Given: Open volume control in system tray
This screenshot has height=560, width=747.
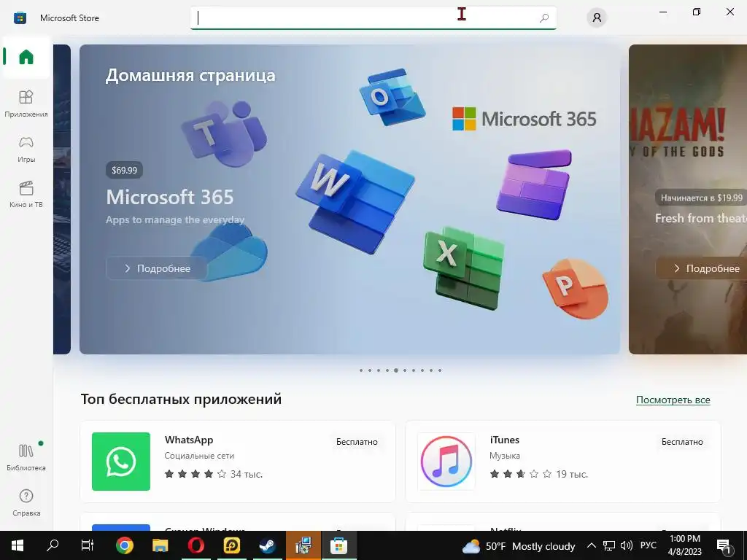Looking at the screenshot, I should coord(627,545).
